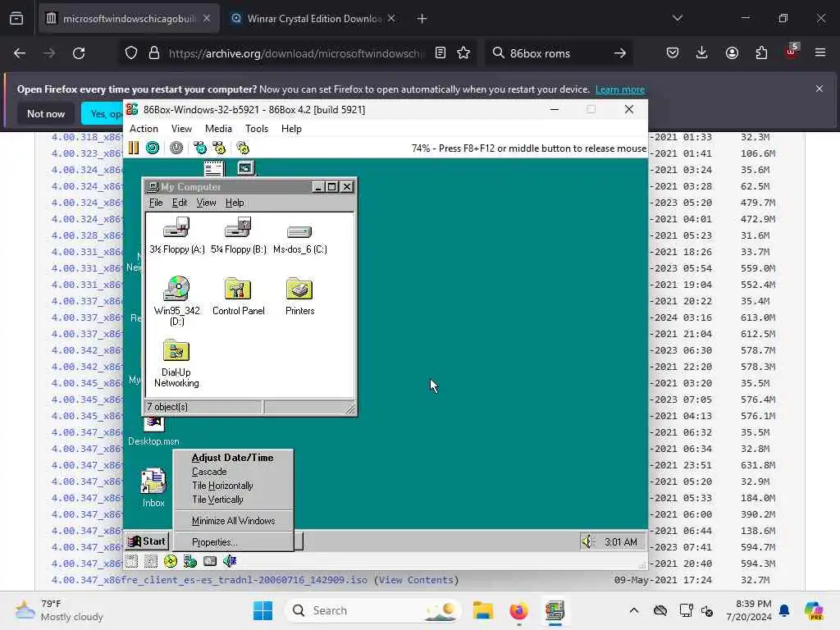Toggle Firefox reader view icon
The width and height of the screenshot is (840, 630).
click(441, 53)
